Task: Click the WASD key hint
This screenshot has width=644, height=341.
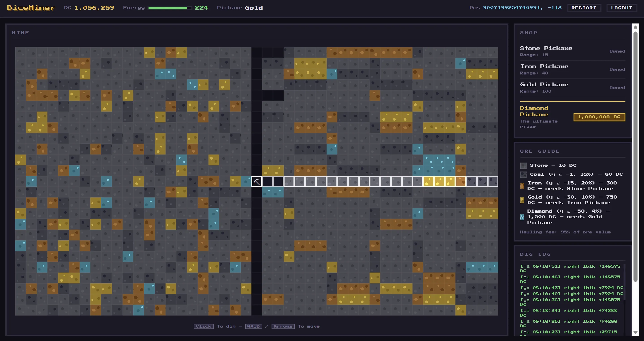Action: [x=253, y=326]
